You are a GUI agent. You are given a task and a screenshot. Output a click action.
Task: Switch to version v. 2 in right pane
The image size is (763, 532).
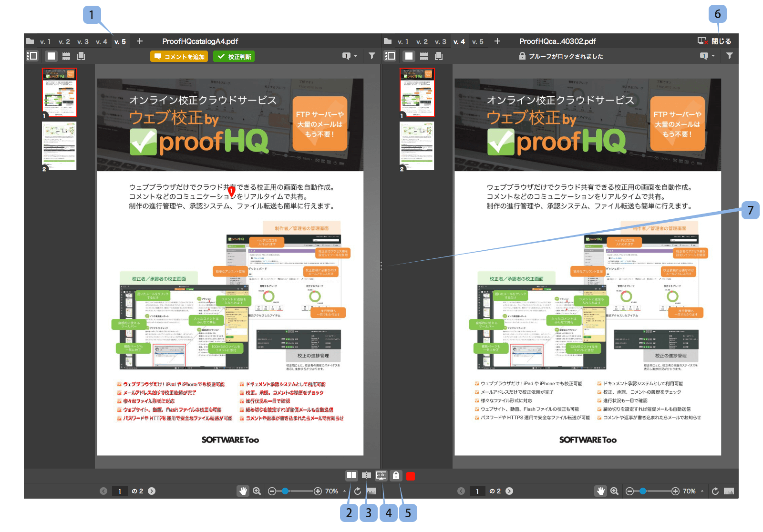point(422,41)
